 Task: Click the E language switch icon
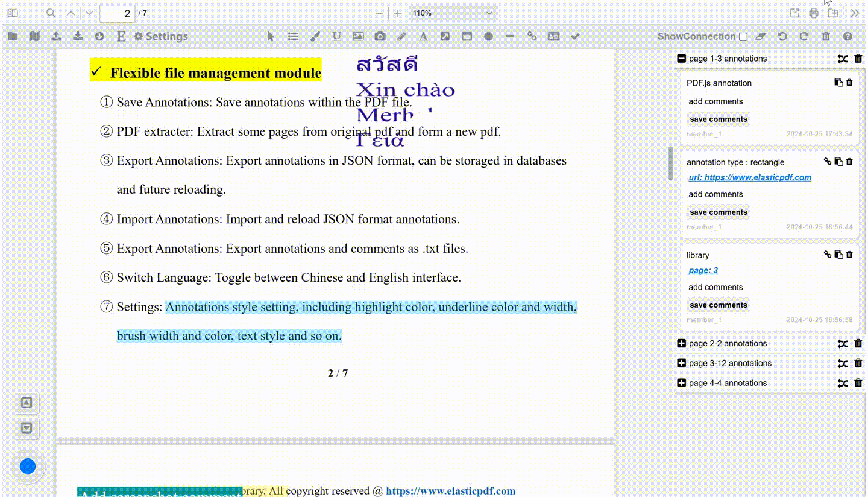tap(121, 36)
